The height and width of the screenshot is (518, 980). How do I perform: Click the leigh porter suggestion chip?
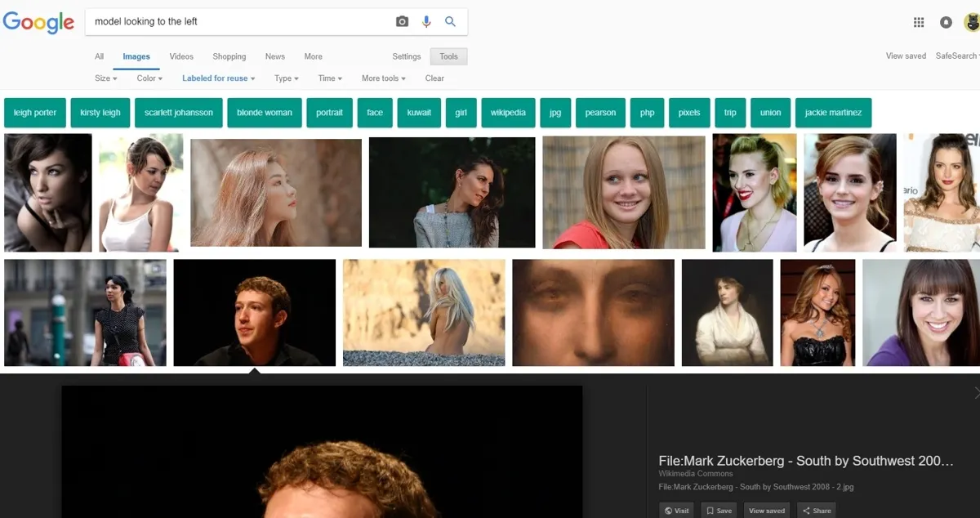[35, 113]
